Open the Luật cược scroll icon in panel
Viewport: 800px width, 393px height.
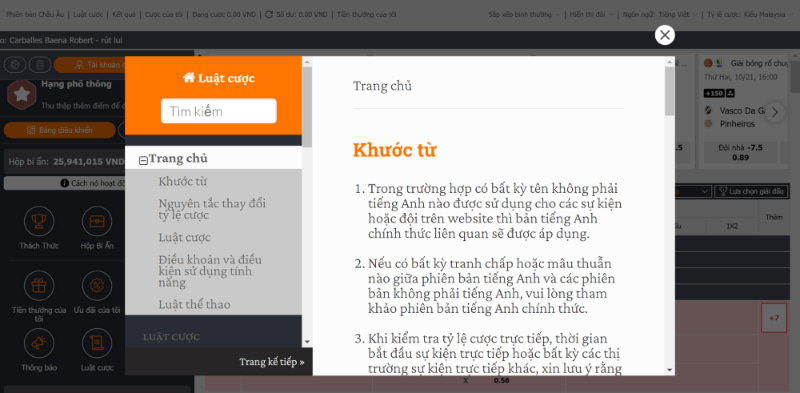[97, 343]
